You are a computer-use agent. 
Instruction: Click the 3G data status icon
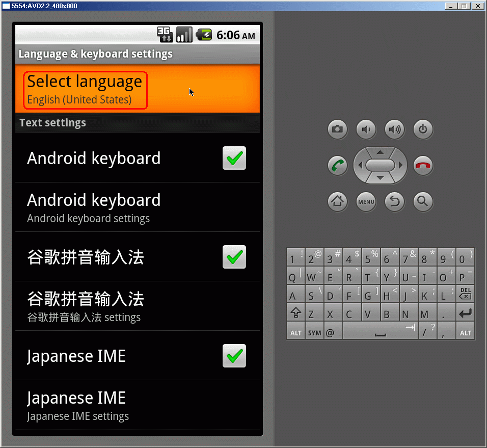point(165,35)
